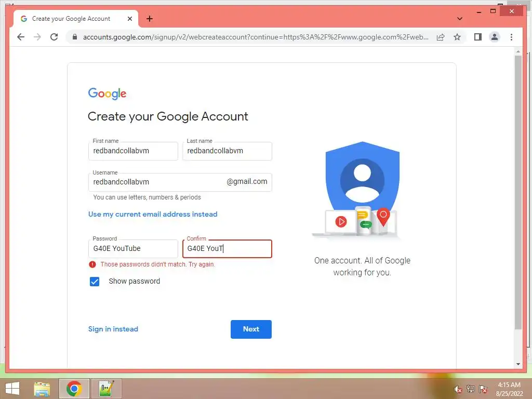Focus the Last name field
Image resolution: width=532 pixels, height=399 pixels.
[x=227, y=151]
